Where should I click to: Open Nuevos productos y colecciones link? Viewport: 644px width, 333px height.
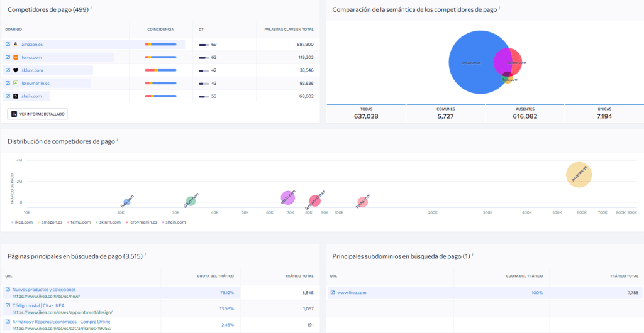44,289
